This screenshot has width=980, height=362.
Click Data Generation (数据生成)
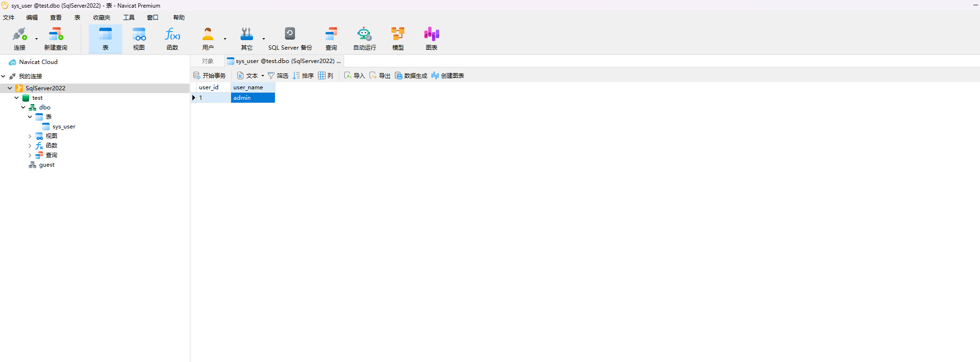[411, 75]
